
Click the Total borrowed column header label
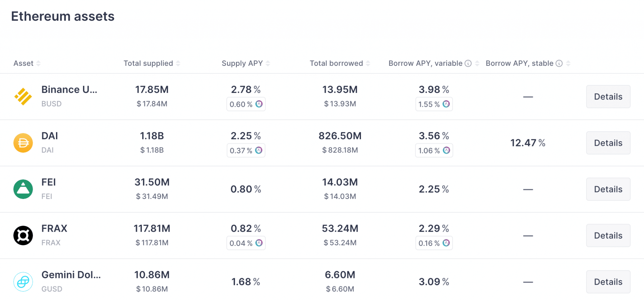coord(336,64)
